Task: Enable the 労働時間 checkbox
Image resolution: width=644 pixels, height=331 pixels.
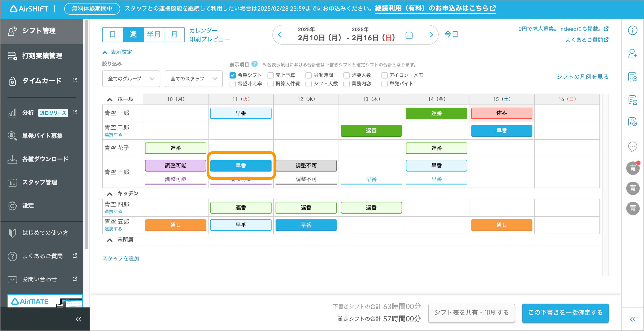Action: point(308,75)
